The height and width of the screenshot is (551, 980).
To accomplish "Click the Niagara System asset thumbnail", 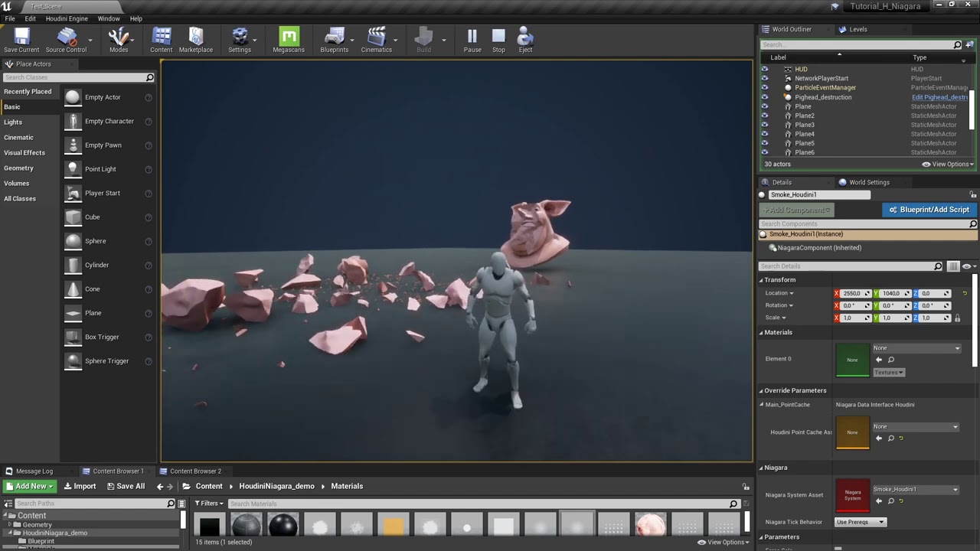I will coord(852,495).
